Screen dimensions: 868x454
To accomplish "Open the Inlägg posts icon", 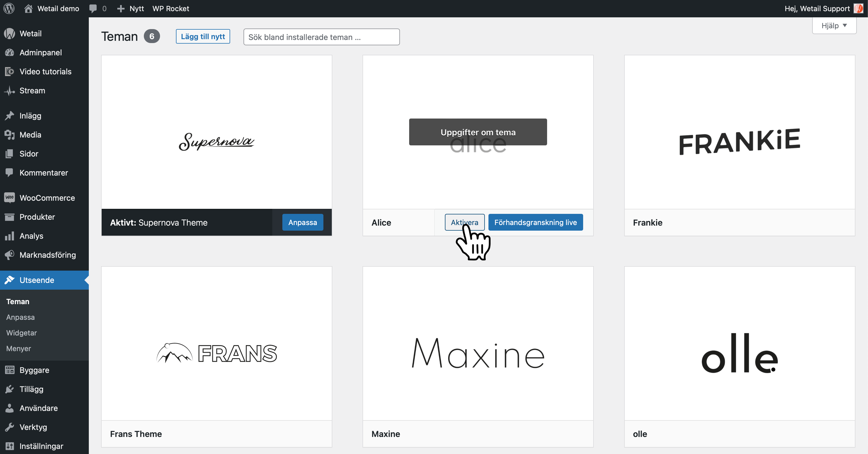I will (10, 116).
